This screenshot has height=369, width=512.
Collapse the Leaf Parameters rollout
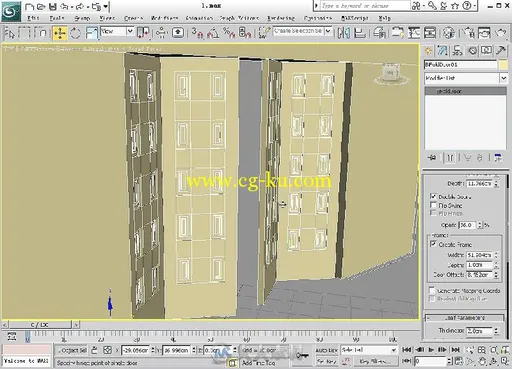(x=464, y=318)
